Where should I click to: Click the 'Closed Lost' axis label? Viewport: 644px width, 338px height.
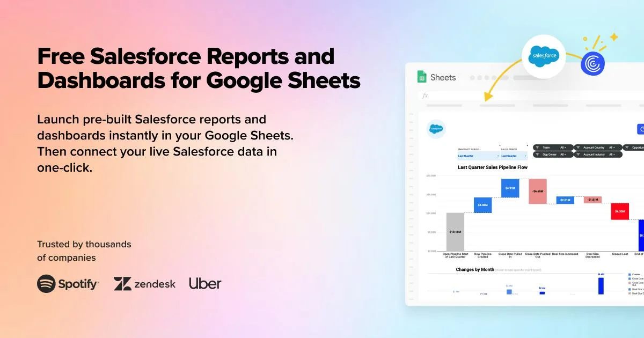point(620,254)
